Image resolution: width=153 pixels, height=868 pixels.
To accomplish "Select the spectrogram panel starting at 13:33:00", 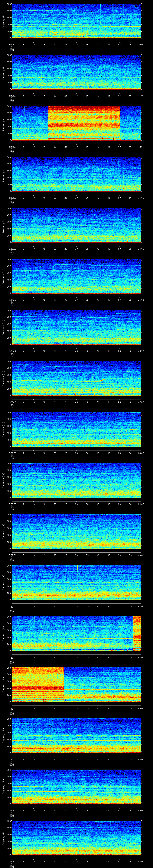I will (76, 225).
